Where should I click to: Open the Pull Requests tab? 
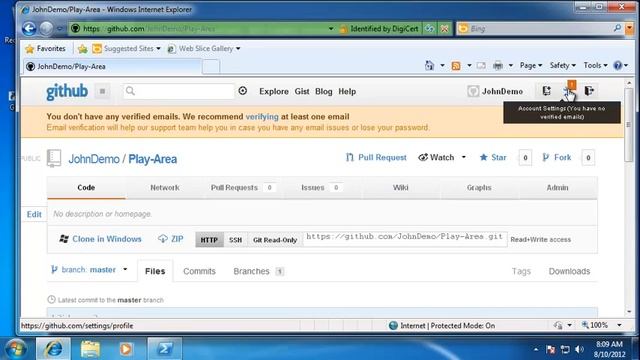click(x=242, y=188)
